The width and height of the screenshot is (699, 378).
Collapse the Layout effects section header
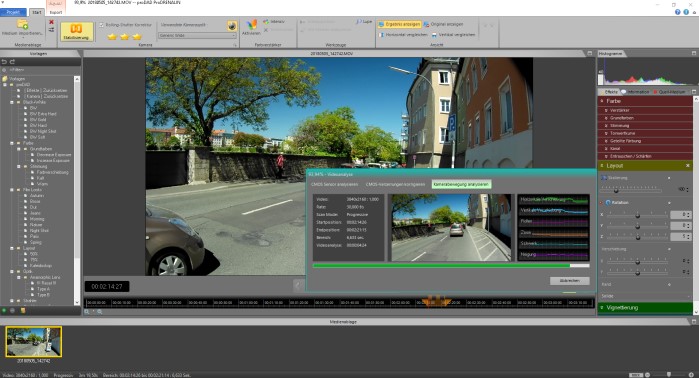pos(645,165)
